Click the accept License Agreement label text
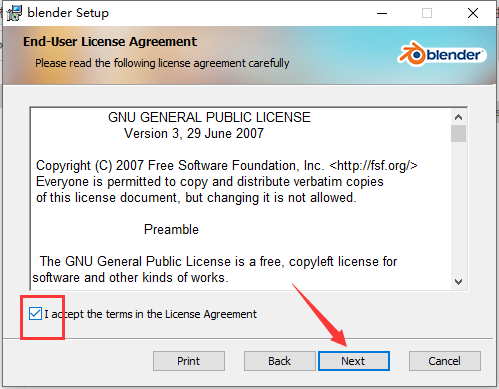This screenshot has width=499, height=389. pyautogui.click(x=151, y=314)
